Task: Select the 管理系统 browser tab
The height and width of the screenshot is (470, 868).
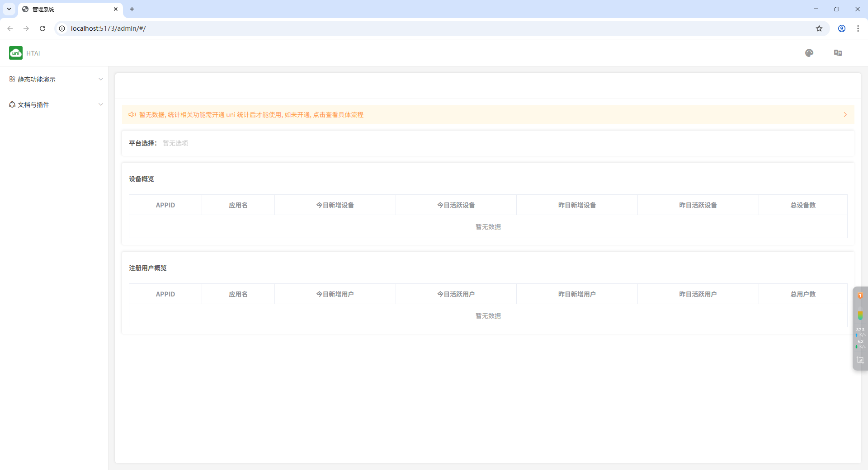Action: [68, 9]
